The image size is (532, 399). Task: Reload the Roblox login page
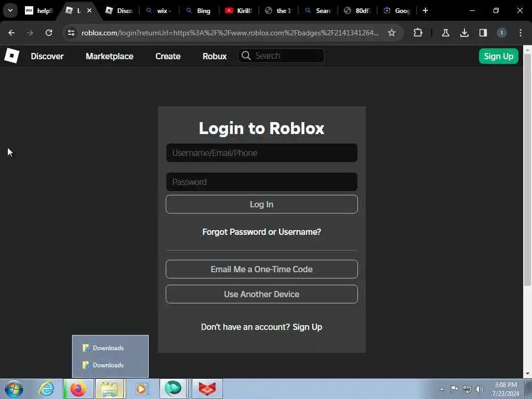click(x=49, y=33)
